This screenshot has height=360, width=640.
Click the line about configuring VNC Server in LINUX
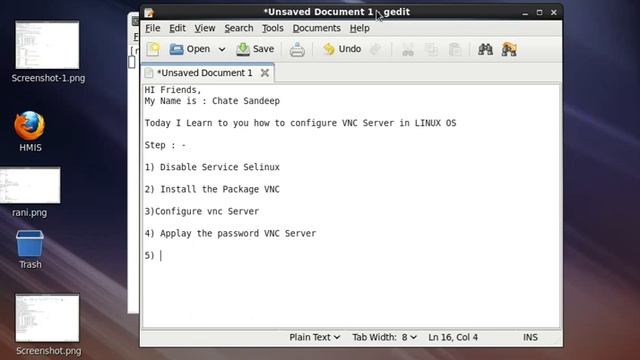[300, 123]
